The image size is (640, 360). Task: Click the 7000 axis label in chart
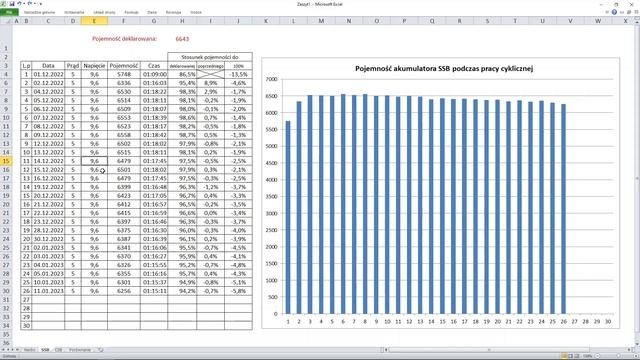pos(271,79)
